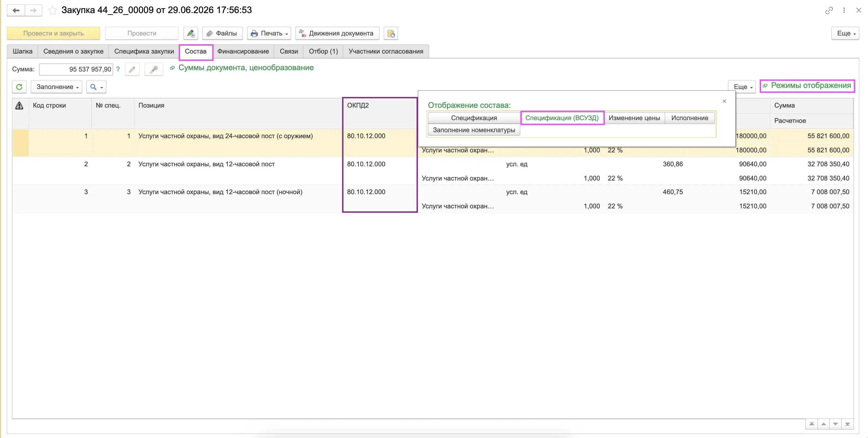Move up one row with the arrow
868x438 pixels.
click(824, 424)
